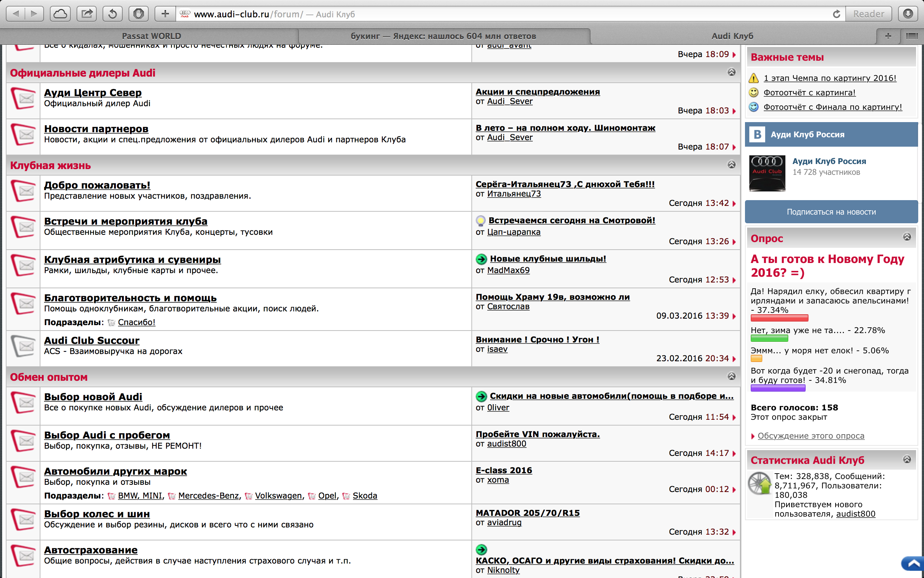Viewport: 924px width, 578px height.
Task: Open Встречи и мероприятия клуба forum
Action: 126,221
